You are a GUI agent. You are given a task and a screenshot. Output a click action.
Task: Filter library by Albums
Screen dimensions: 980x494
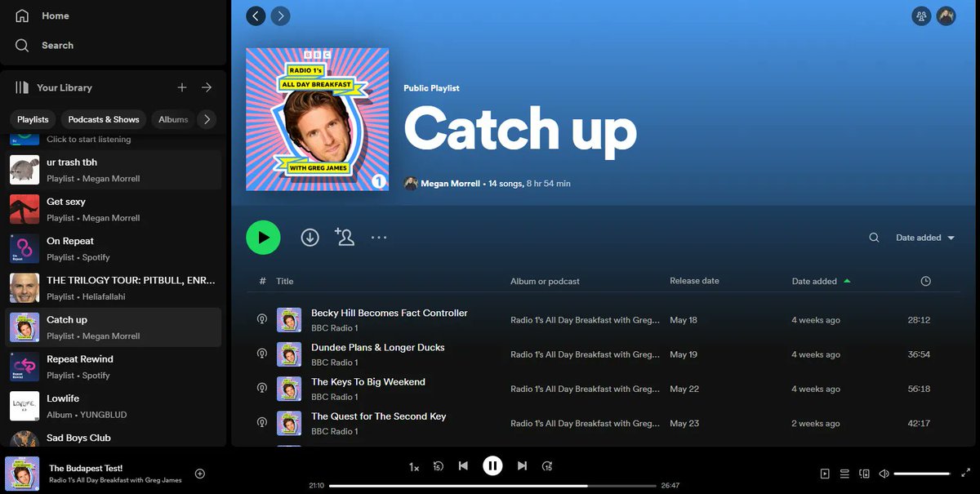coord(172,119)
